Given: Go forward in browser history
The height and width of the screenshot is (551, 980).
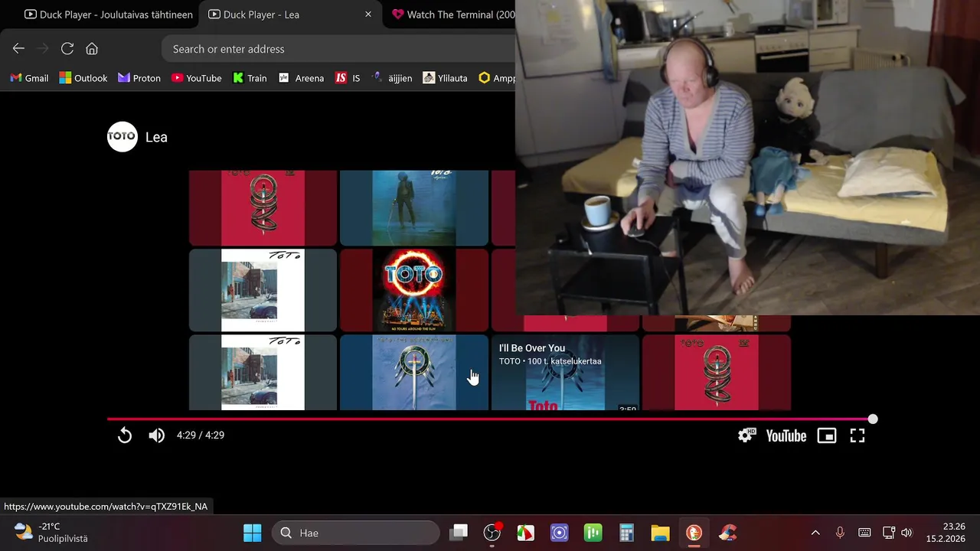Looking at the screenshot, I should point(43,48).
